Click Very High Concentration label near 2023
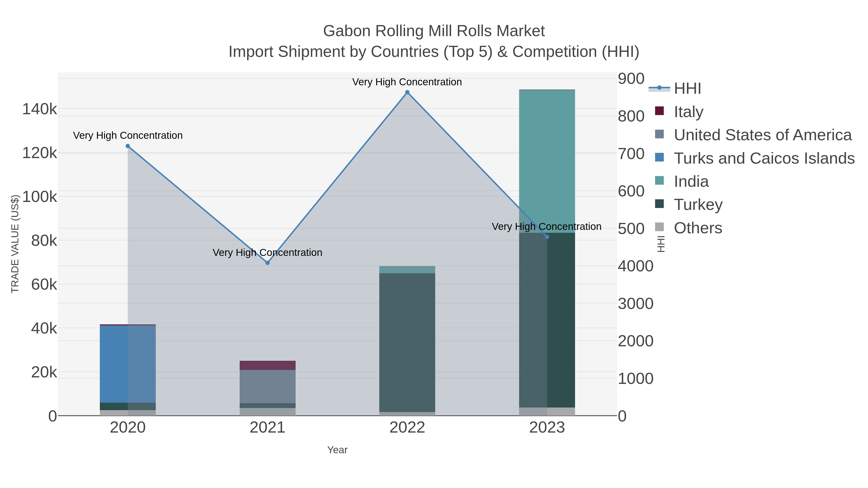Viewport: 868px width, 488px height. (x=547, y=227)
